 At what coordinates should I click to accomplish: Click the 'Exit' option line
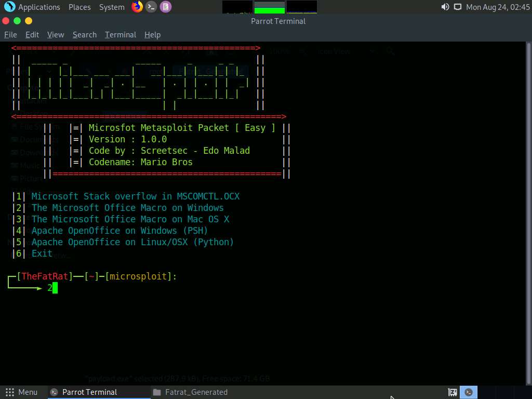pyautogui.click(x=42, y=254)
